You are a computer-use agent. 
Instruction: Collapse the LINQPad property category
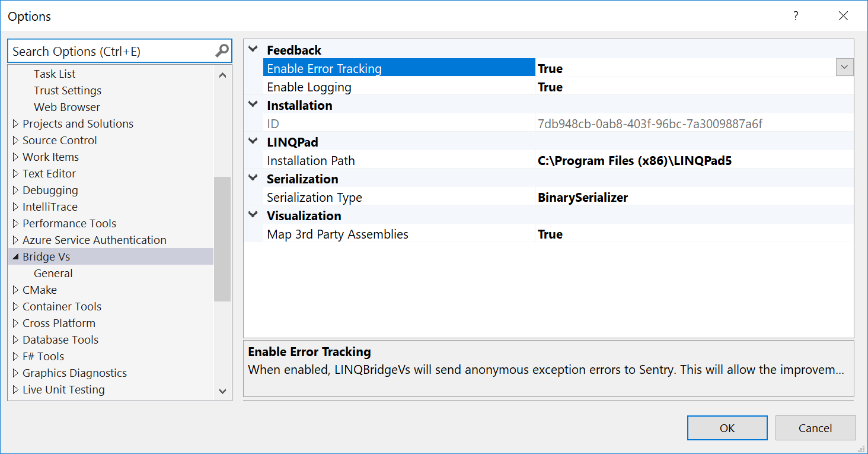(254, 142)
